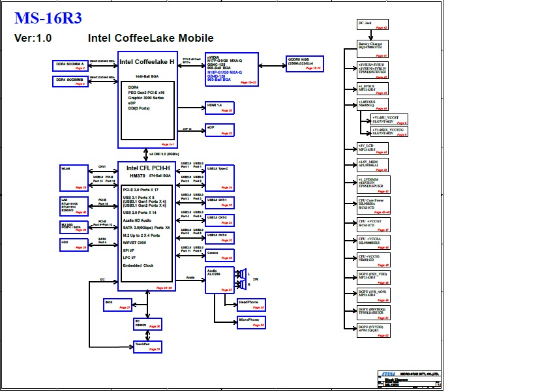
Task: Click "Graphic 3000 Series" text in CPU block
Action: 146,98
